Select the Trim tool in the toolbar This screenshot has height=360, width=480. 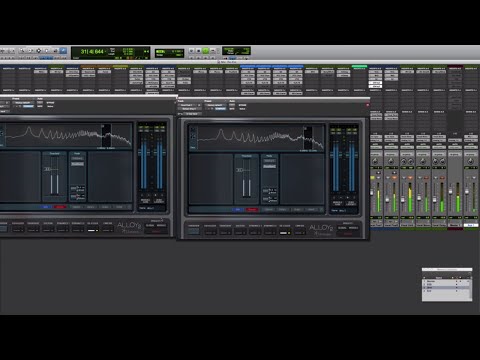pos(30,51)
